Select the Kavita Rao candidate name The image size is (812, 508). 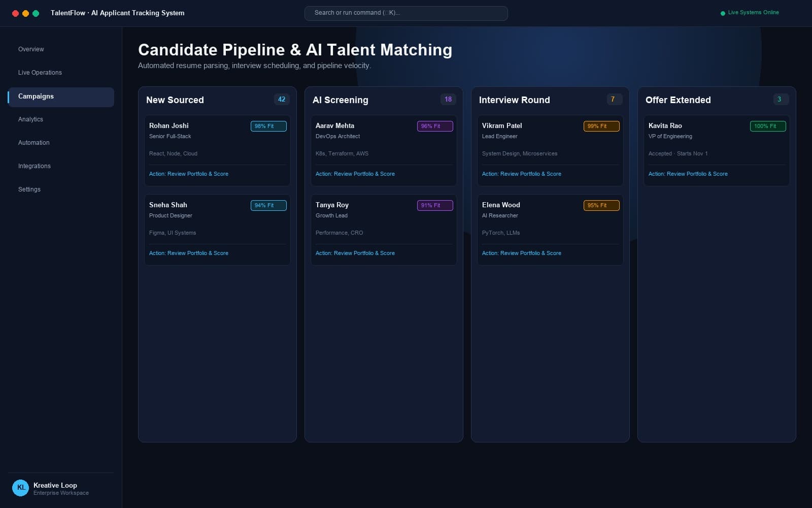665,125
